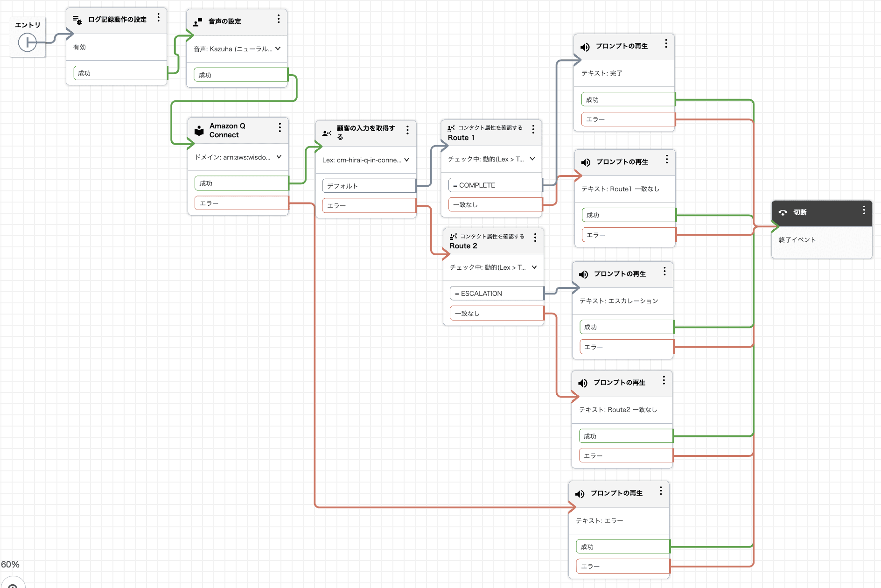Viewport: 881px width, 588px height.
Task: Open kebab menu of エラー prompt block
Action: 661,490
